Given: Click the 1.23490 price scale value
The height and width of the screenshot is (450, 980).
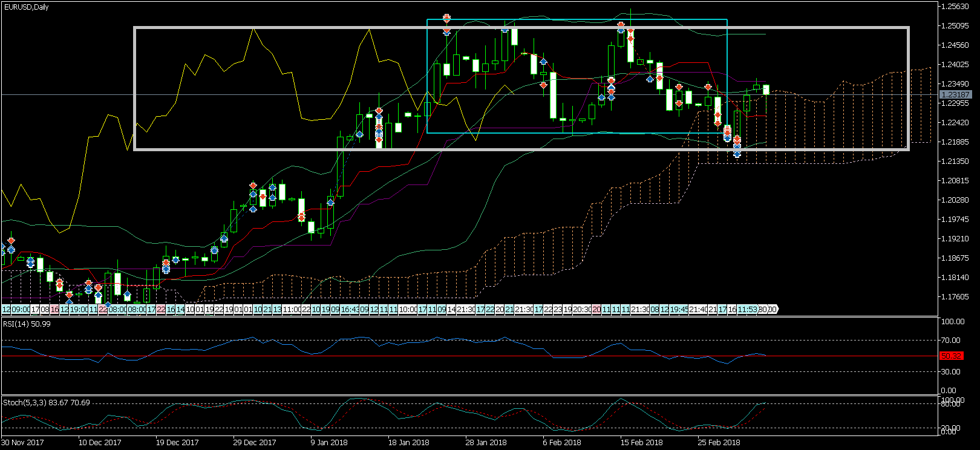Looking at the screenshot, I should [x=956, y=84].
